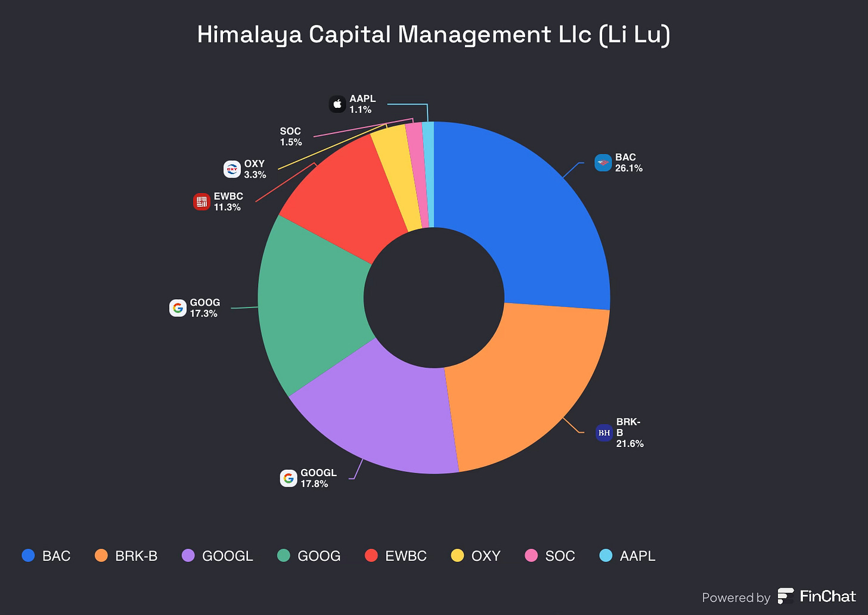
Task: Click the East West Bank EWBC logo
Action: click(202, 201)
